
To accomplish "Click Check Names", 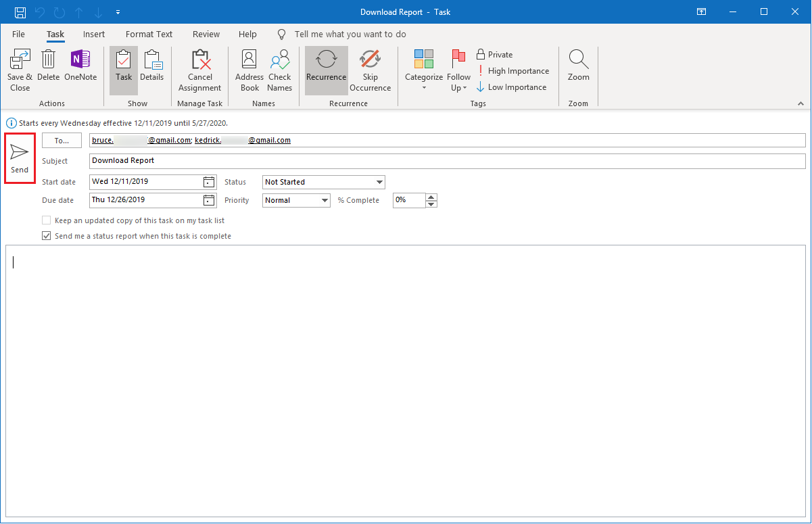I will [x=280, y=70].
